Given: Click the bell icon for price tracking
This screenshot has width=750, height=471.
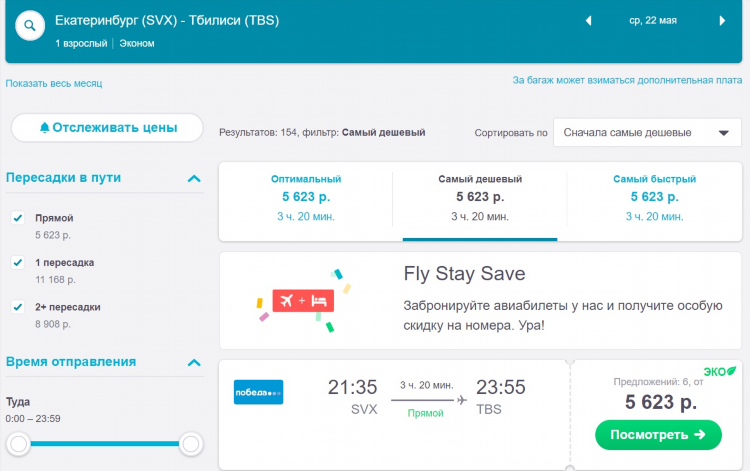Looking at the screenshot, I should (44, 128).
